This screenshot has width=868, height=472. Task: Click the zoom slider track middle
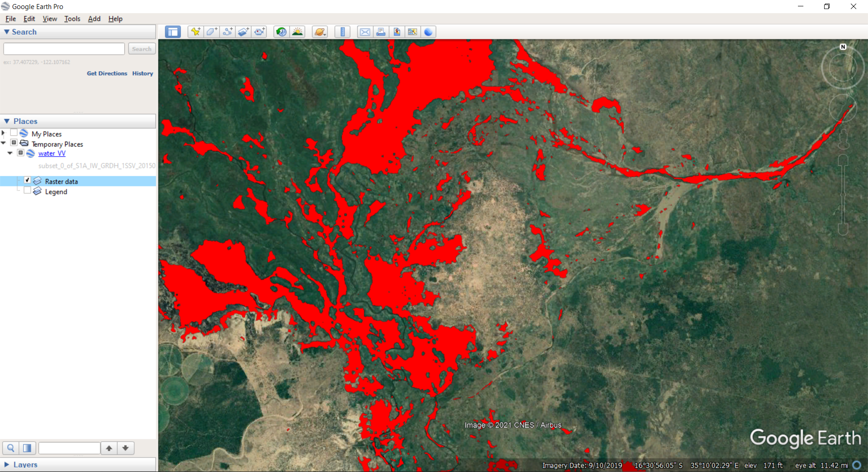coord(843,195)
